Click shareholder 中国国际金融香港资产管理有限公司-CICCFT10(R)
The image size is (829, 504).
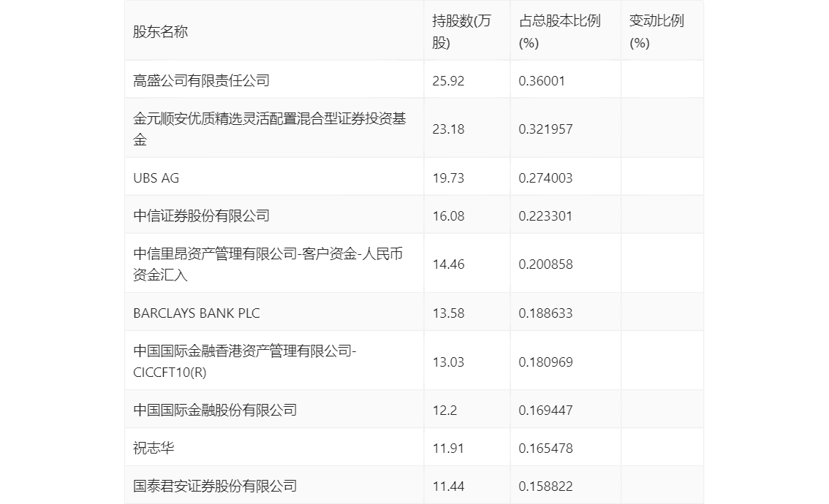coord(245,362)
